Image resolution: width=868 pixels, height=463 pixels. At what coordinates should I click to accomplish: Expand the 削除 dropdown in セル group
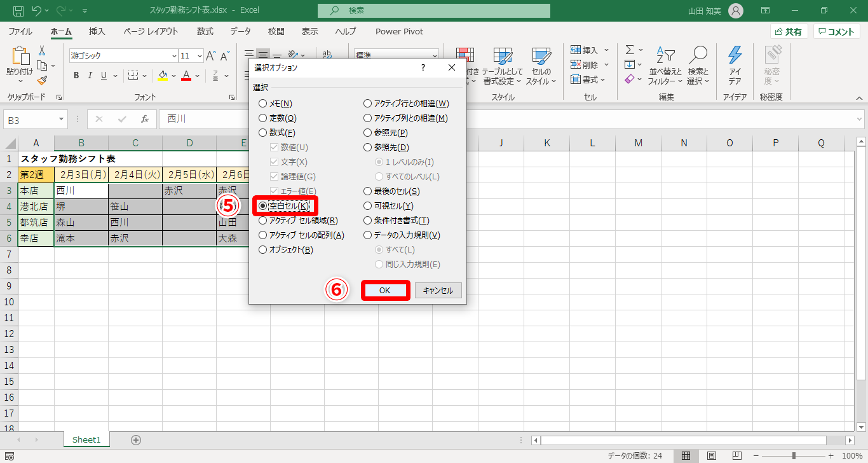tap(606, 64)
